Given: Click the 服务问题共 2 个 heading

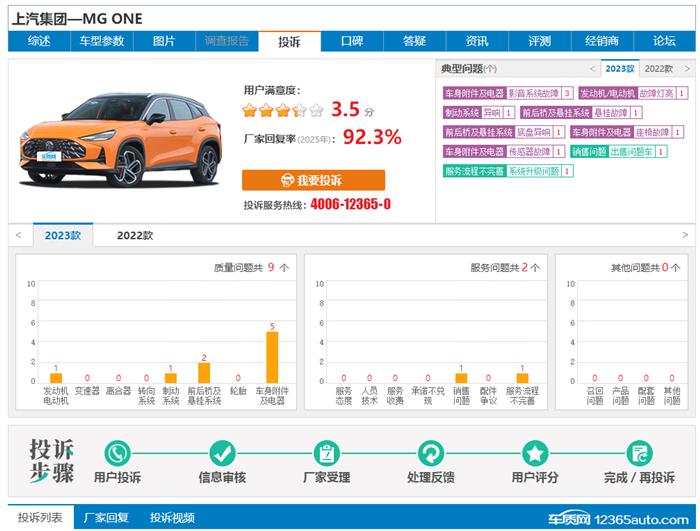Looking at the screenshot, I should click(x=505, y=268).
